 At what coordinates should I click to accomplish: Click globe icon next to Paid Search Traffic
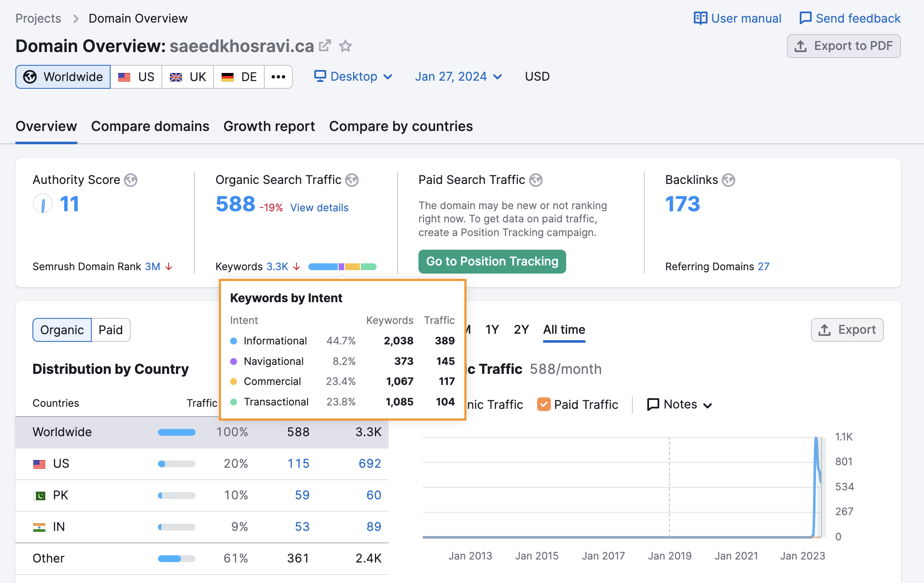click(536, 180)
